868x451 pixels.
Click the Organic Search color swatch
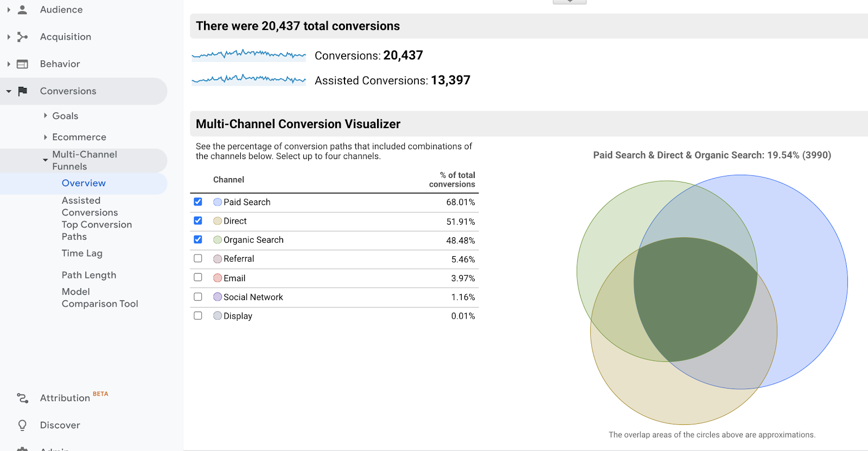click(x=216, y=239)
